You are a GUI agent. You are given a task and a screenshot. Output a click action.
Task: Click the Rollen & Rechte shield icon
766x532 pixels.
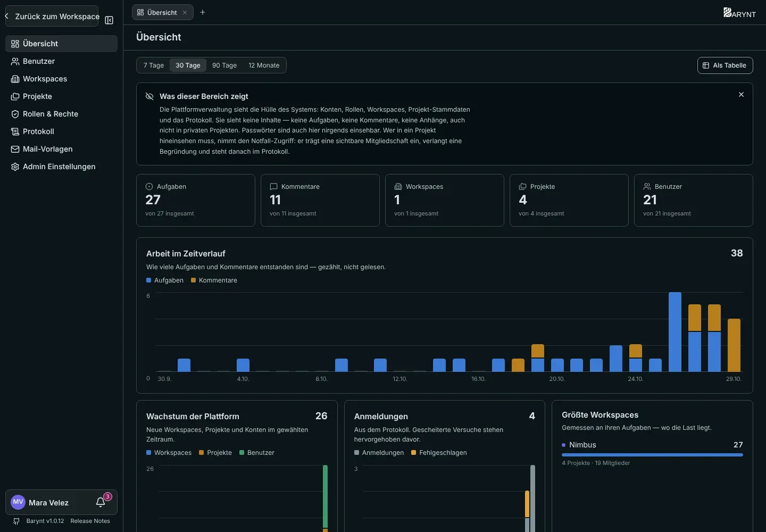15,114
